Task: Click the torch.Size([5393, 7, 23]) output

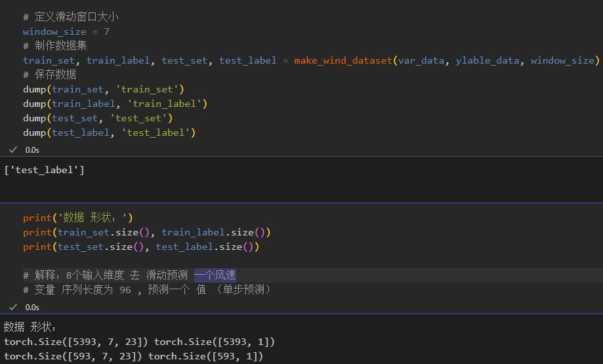Action: pos(76,342)
